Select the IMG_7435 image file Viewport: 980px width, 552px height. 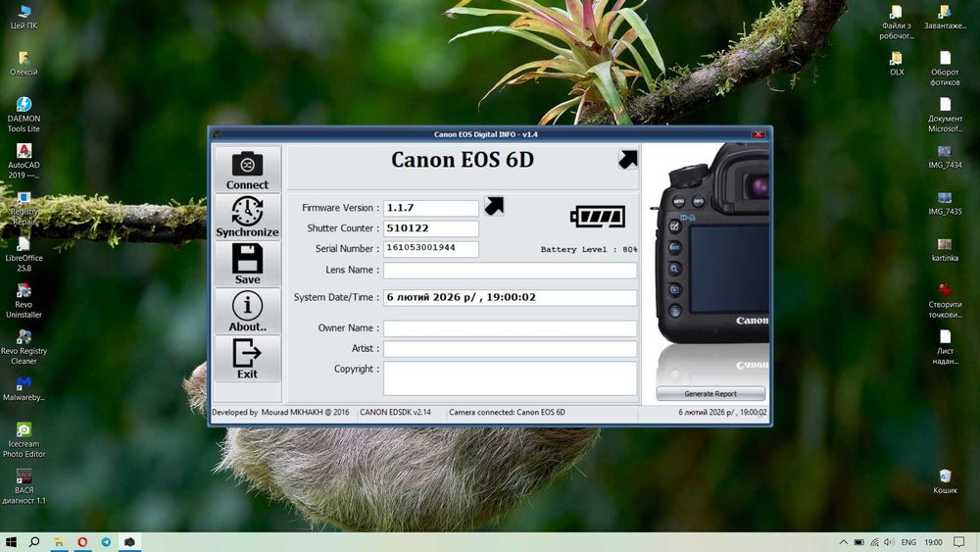pos(945,203)
